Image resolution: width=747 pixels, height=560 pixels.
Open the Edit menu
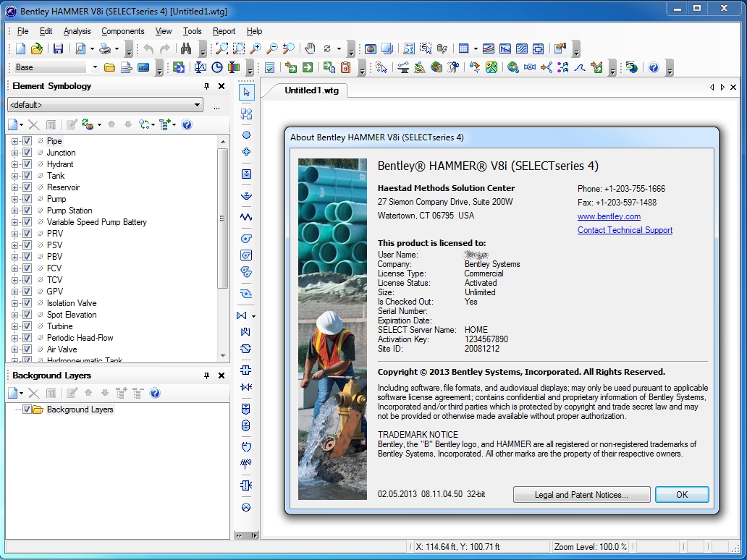pyautogui.click(x=46, y=31)
